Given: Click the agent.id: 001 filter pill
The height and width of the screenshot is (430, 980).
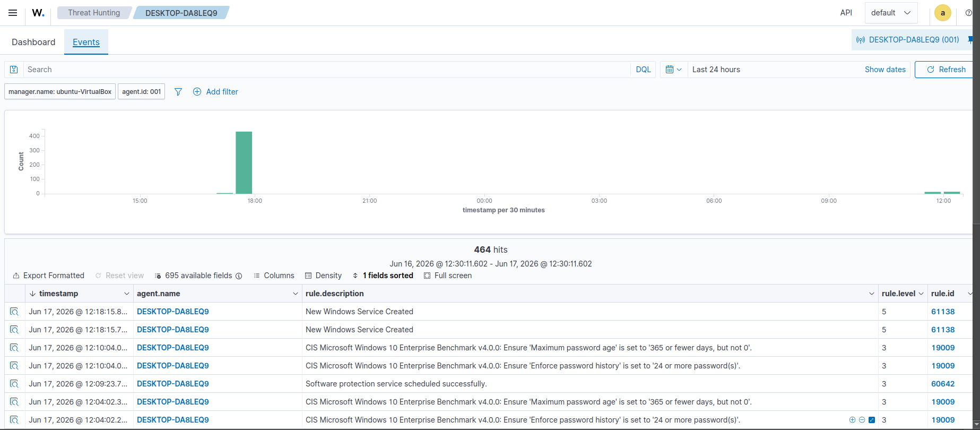Looking at the screenshot, I should point(141,92).
